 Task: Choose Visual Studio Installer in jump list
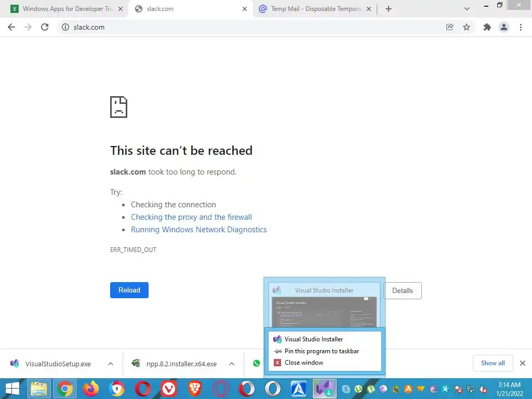[325, 339]
